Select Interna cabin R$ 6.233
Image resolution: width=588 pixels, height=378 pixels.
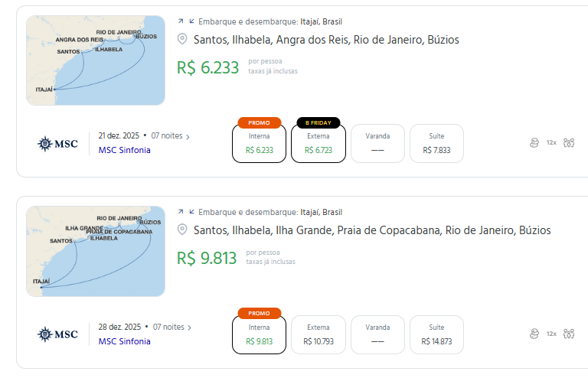[x=259, y=143]
